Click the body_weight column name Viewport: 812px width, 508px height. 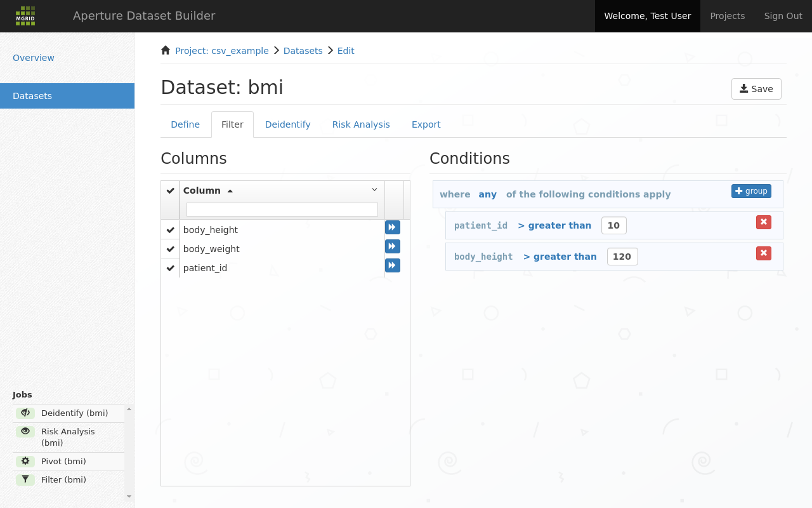[x=211, y=249]
